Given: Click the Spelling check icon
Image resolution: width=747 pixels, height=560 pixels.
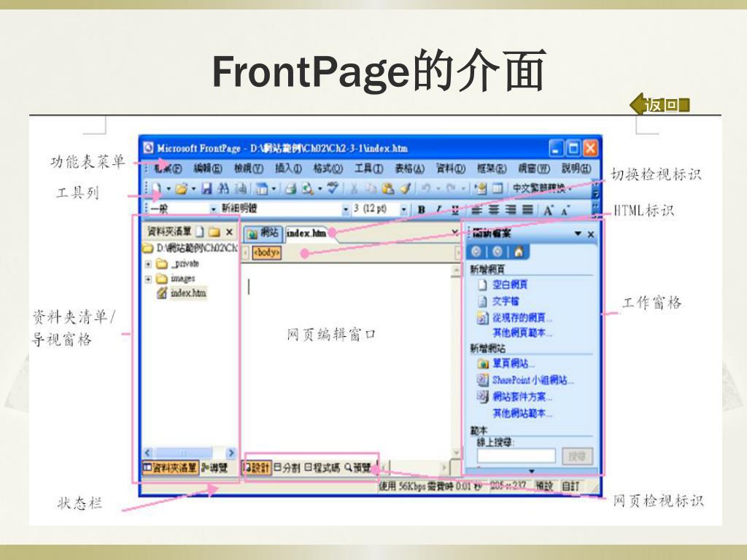Looking at the screenshot, I should coord(333,189).
